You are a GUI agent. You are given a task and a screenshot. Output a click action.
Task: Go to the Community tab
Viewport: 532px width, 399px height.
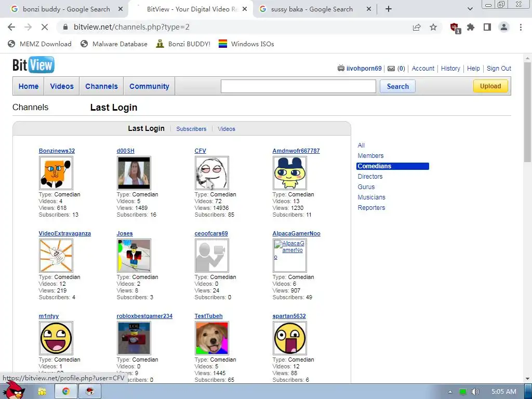(x=149, y=86)
